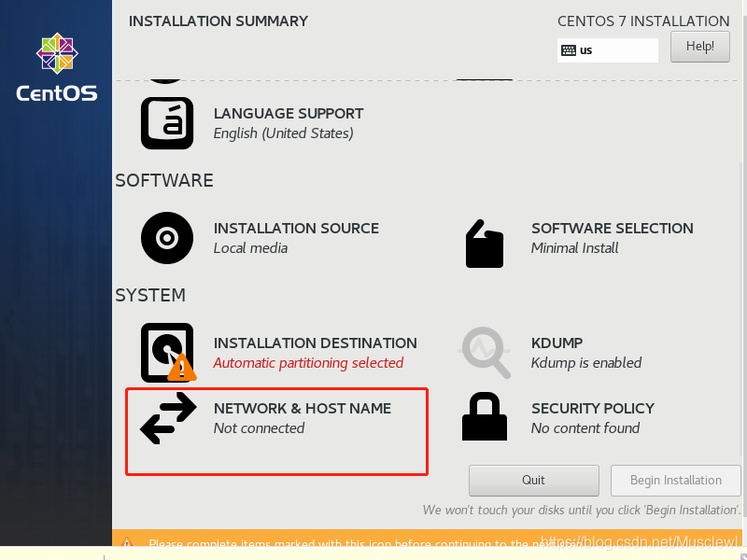Click the Software Selection package icon

click(485, 244)
